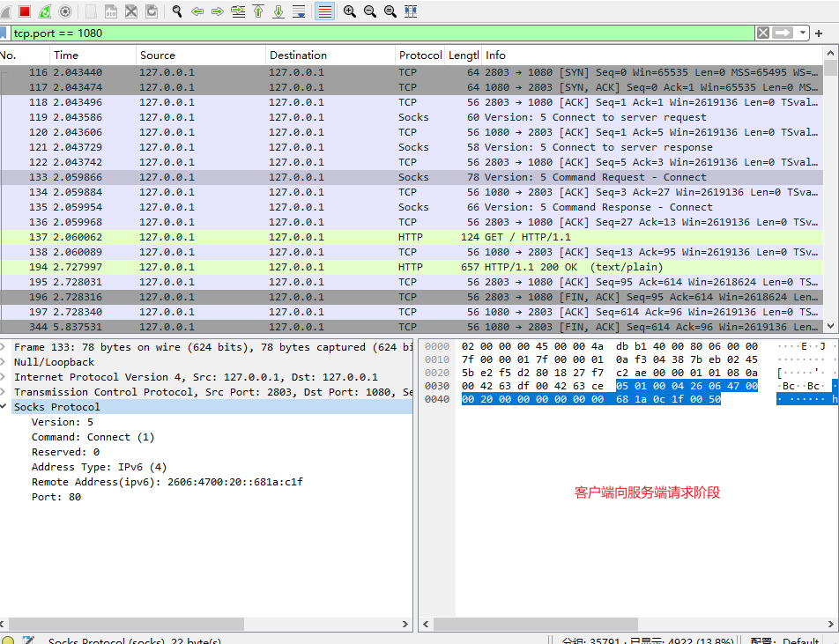Open the display filter history dropdown
The width and height of the screenshot is (839, 644).
click(803, 33)
